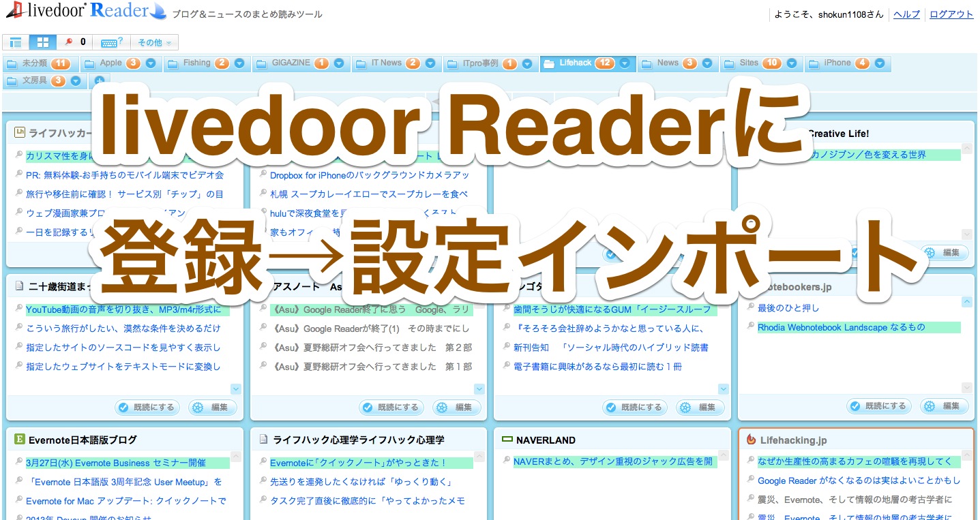
Task: Click 既読にする button on NAVERLAND pane
Action: tap(635, 406)
